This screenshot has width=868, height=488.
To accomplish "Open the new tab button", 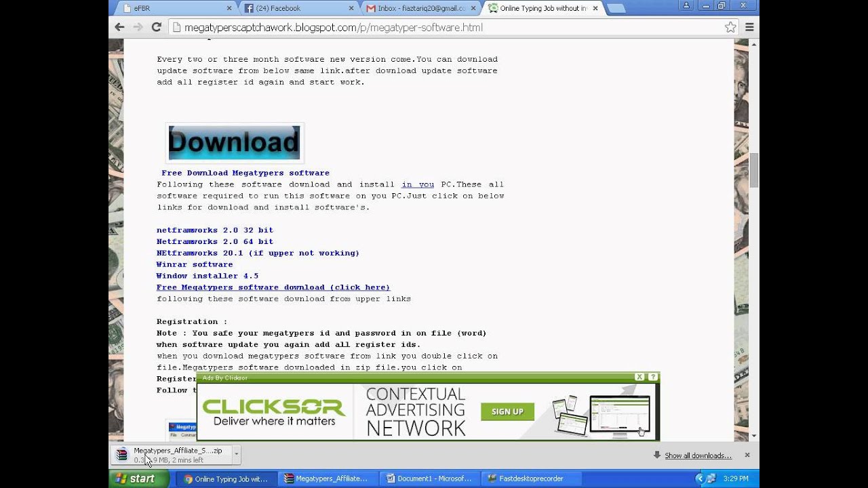I will [x=616, y=8].
